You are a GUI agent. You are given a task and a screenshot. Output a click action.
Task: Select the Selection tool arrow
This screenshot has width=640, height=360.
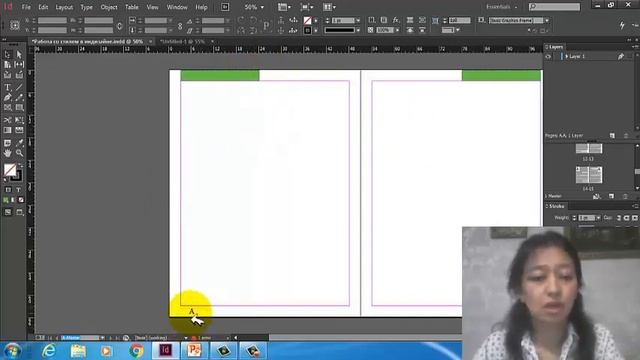(x=8, y=55)
